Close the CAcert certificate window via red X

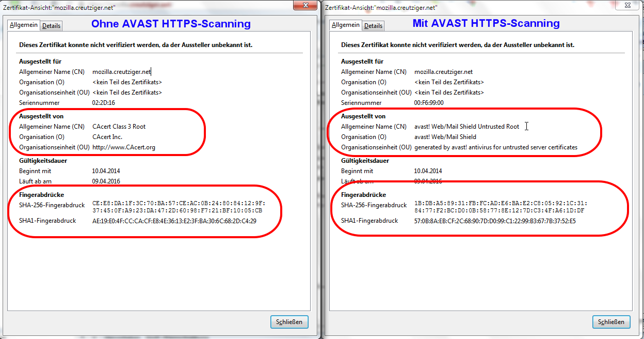tap(305, 5)
